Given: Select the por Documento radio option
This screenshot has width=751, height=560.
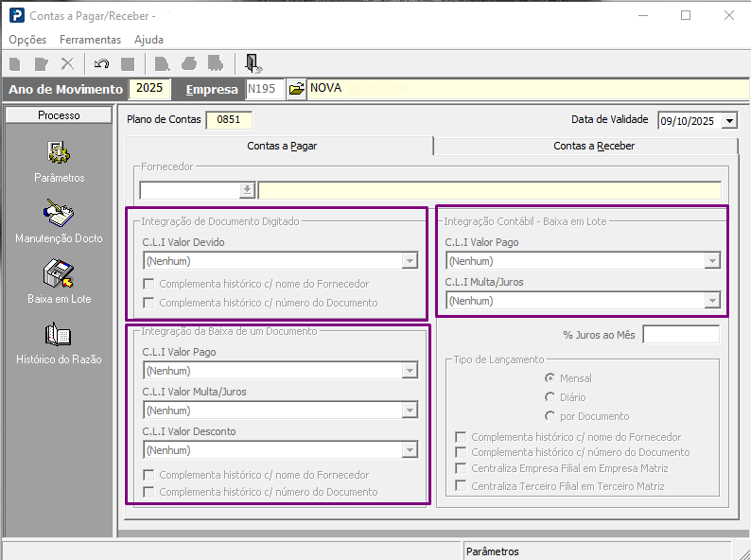Looking at the screenshot, I should (x=550, y=416).
